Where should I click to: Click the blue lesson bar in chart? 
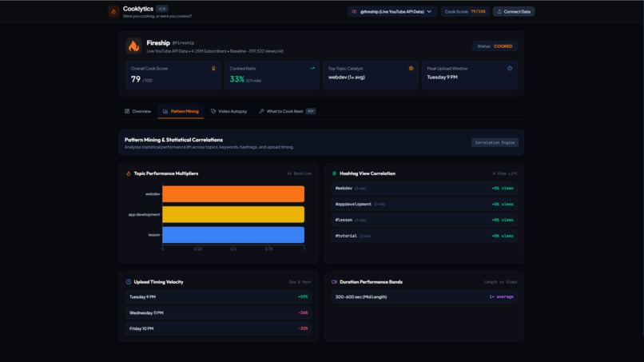233,235
